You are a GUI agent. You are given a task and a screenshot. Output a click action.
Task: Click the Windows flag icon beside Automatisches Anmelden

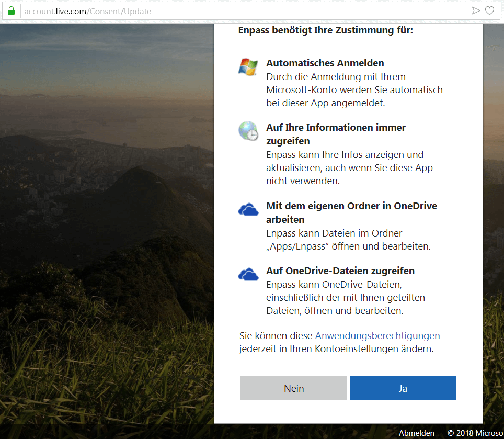point(248,67)
